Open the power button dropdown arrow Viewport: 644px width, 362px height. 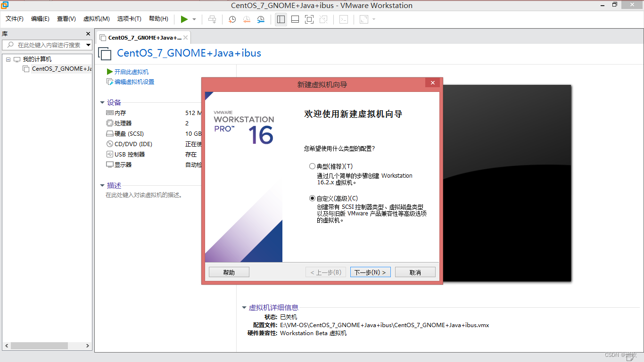click(x=193, y=19)
